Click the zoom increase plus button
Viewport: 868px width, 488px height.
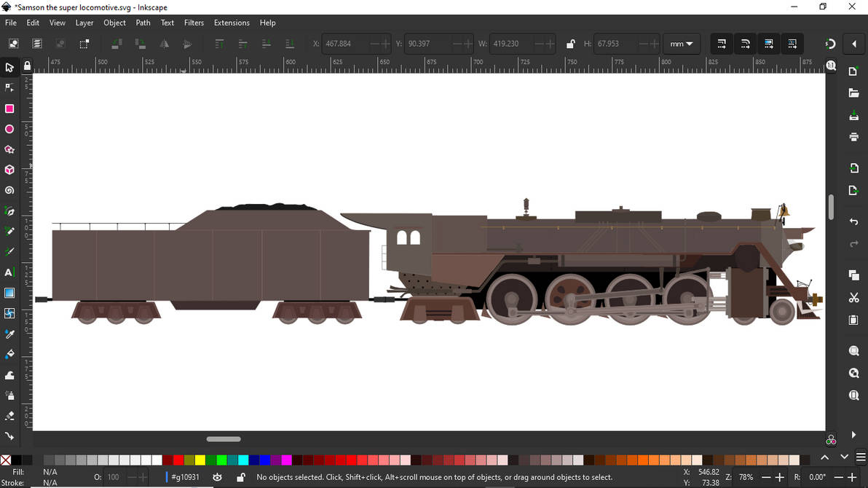[x=781, y=477]
